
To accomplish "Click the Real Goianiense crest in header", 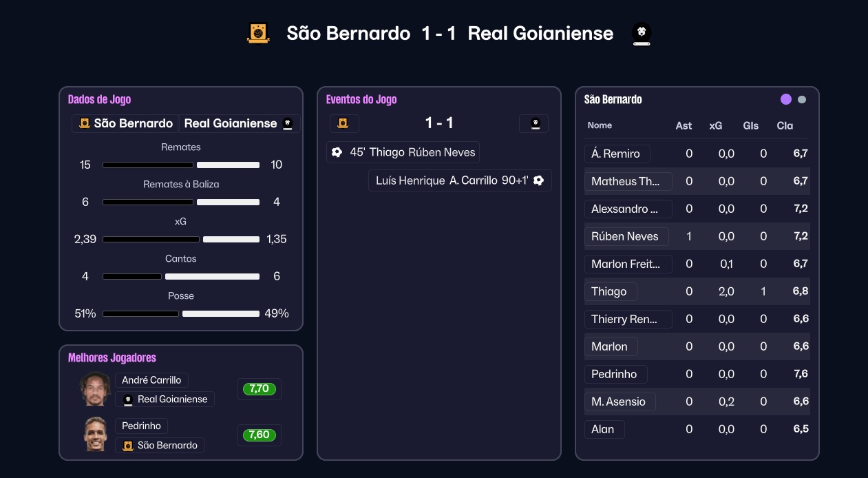I will 642,34.
